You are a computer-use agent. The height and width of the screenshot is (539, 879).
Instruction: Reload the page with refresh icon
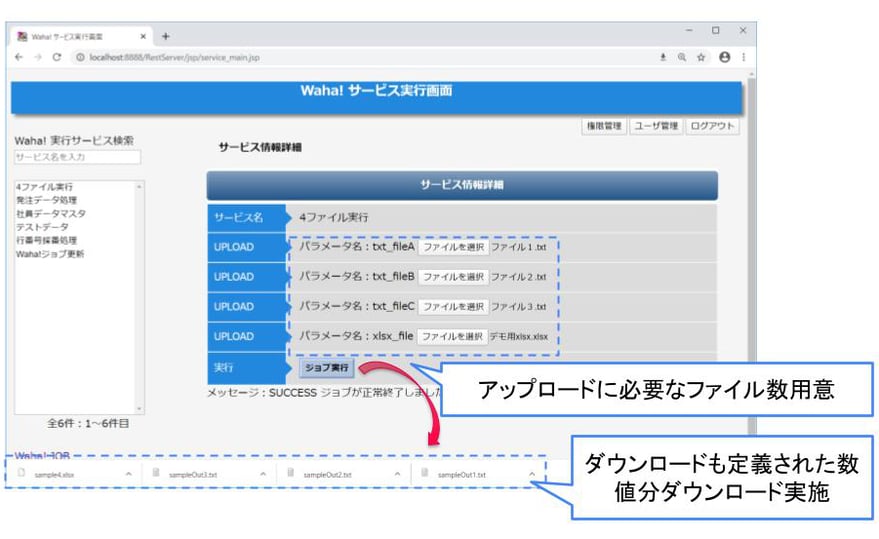tap(57, 57)
